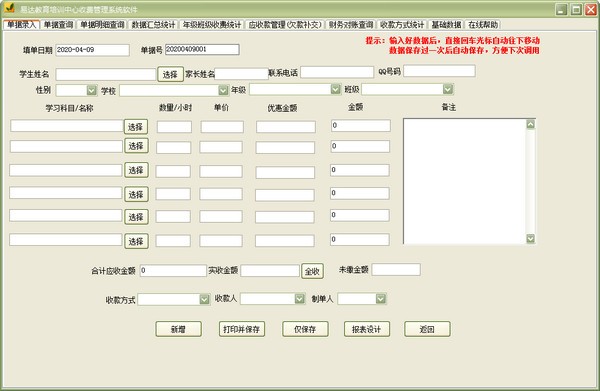Expand the 性别 dropdown

coord(91,90)
